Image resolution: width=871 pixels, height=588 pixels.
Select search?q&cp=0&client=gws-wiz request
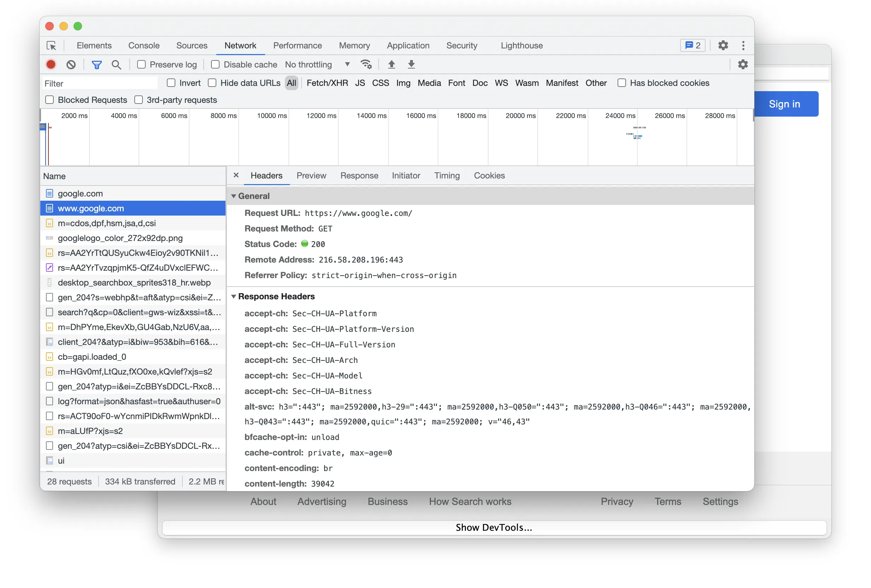click(x=133, y=312)
